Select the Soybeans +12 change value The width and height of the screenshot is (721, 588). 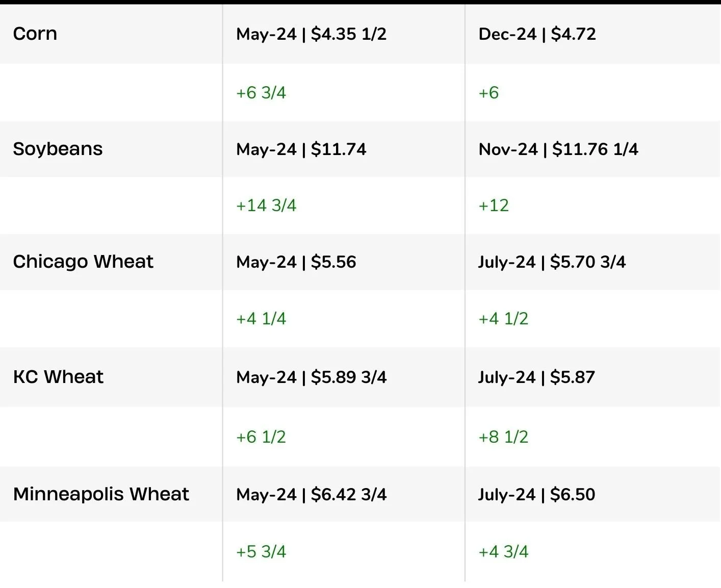[x=494, y=206]
